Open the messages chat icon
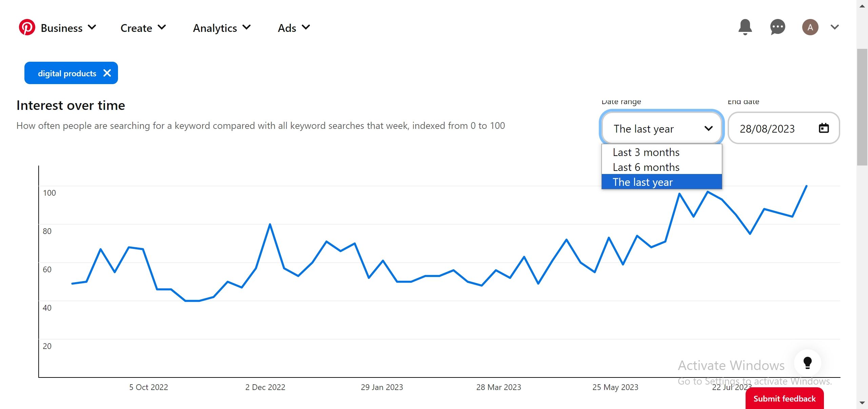The image size is (868, 409). (777, 27)
